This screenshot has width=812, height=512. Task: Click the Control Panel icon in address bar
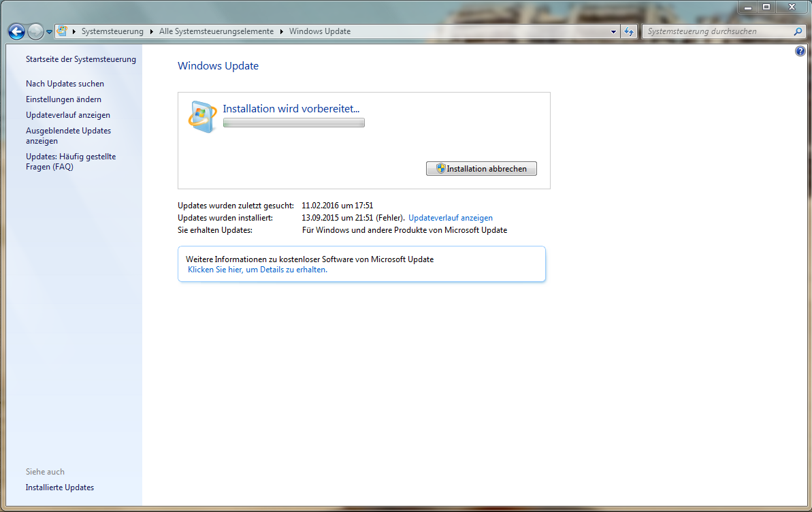pyautogui.click(x=62, y=31)
